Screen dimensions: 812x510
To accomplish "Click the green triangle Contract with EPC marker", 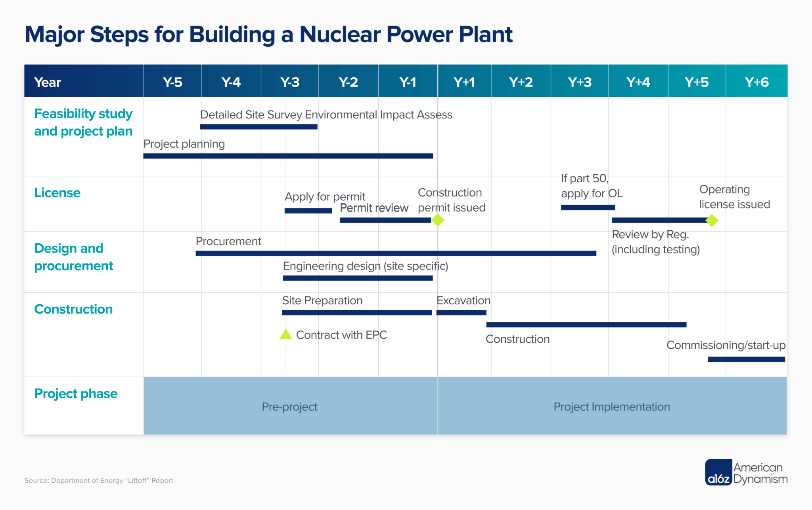I will [286, 334].
